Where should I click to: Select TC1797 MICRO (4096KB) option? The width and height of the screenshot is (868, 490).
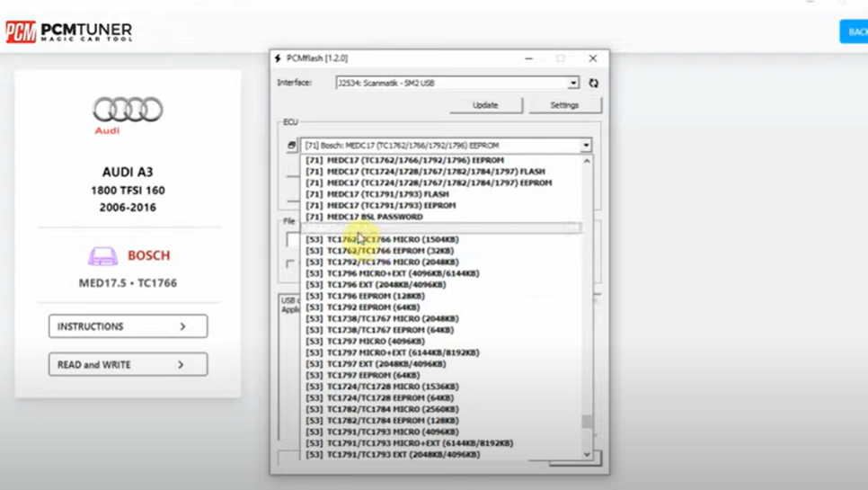click(x=376, y=342)
